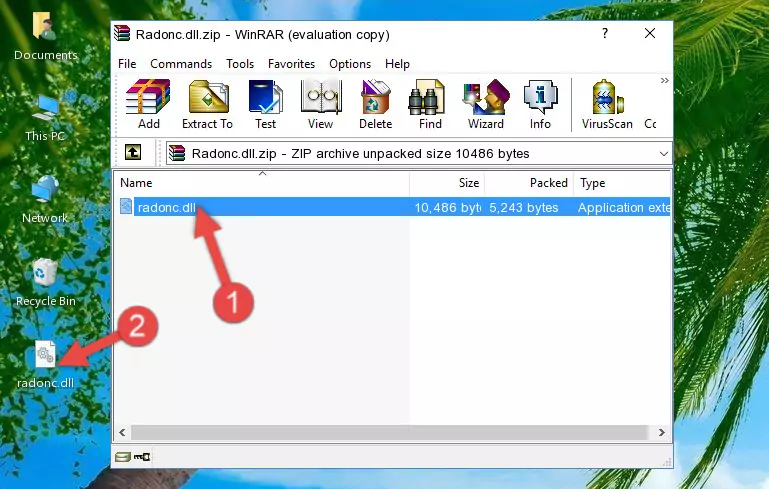Expand hidden toolbar buttons chevron
The image size is (769, 489).
664,81
